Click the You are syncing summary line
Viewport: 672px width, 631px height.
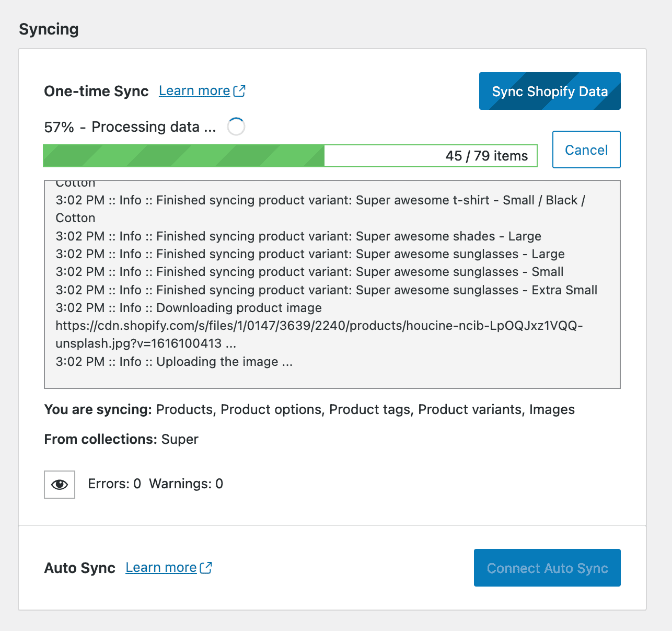(x=309, y=409)
